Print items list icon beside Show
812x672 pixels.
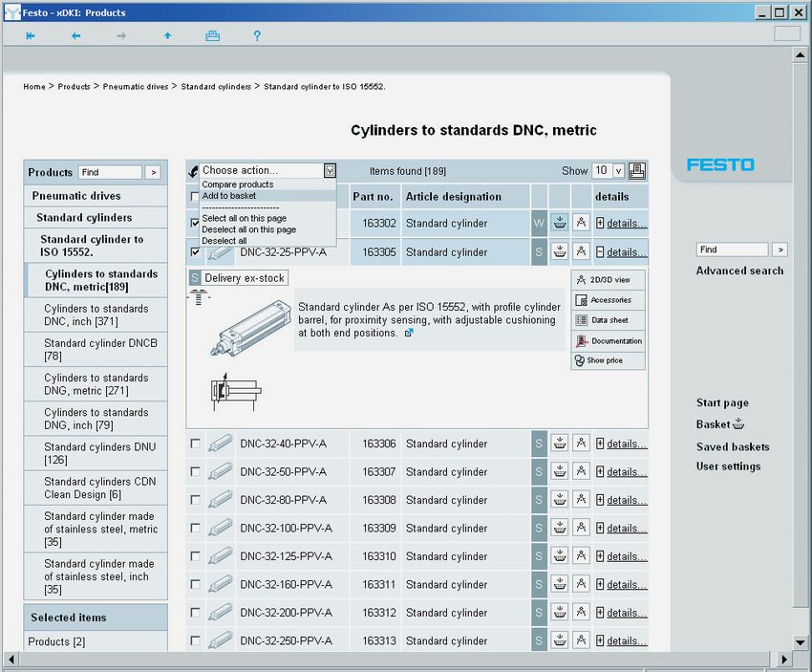(637, 171)
